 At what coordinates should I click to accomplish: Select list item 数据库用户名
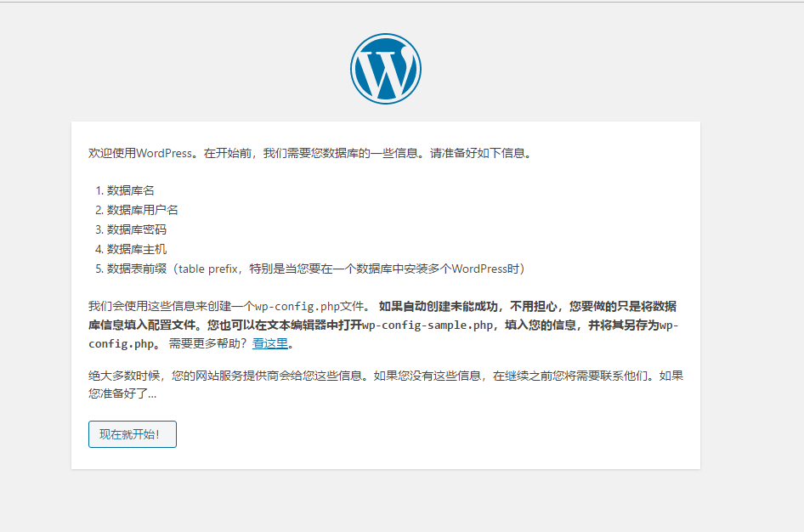[142, 210]
